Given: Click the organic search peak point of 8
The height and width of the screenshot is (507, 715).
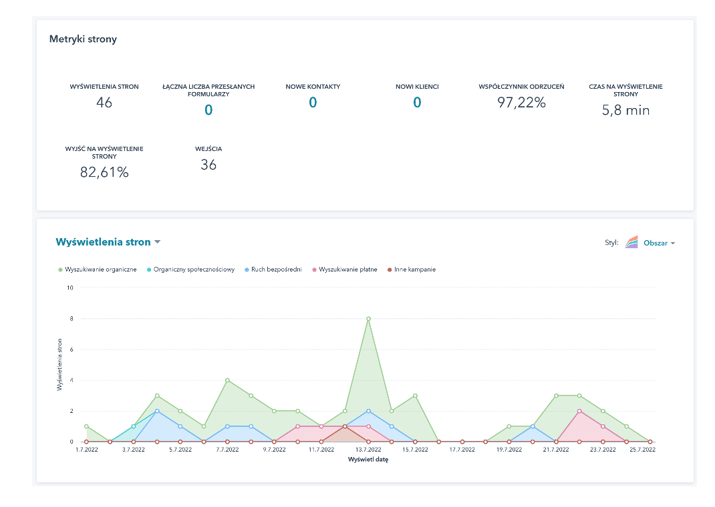Looking at the screenshot, I should point(368,319).
